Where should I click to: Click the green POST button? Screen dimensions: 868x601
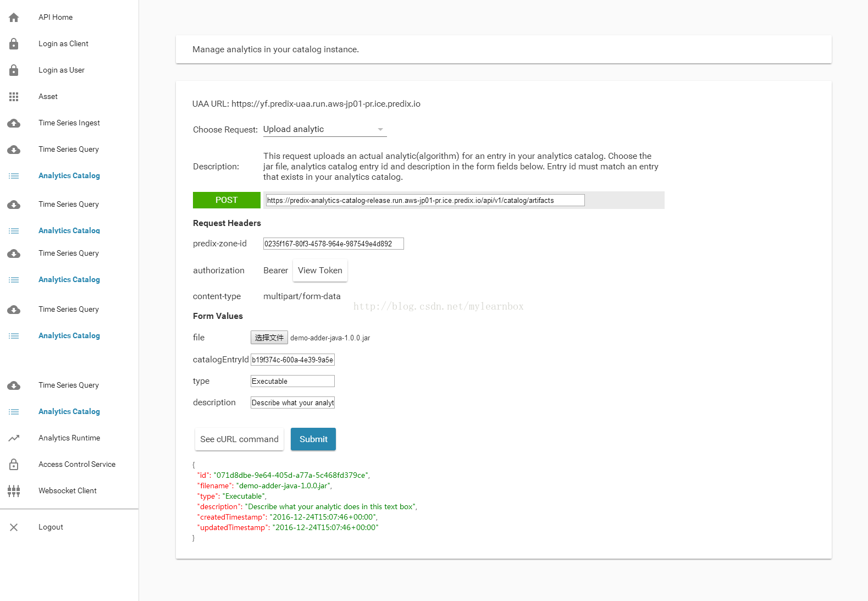click(x=226, y=200)
